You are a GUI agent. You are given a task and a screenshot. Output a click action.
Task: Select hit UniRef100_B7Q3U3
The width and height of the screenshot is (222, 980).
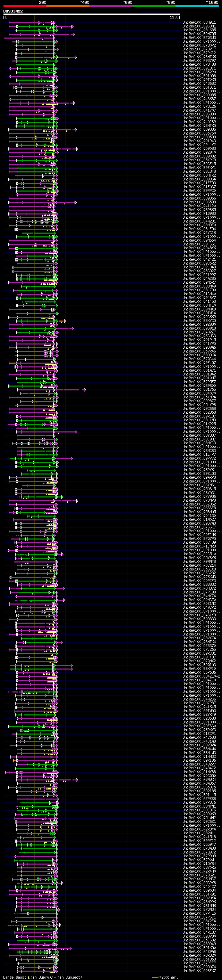[x=199, y=38]
